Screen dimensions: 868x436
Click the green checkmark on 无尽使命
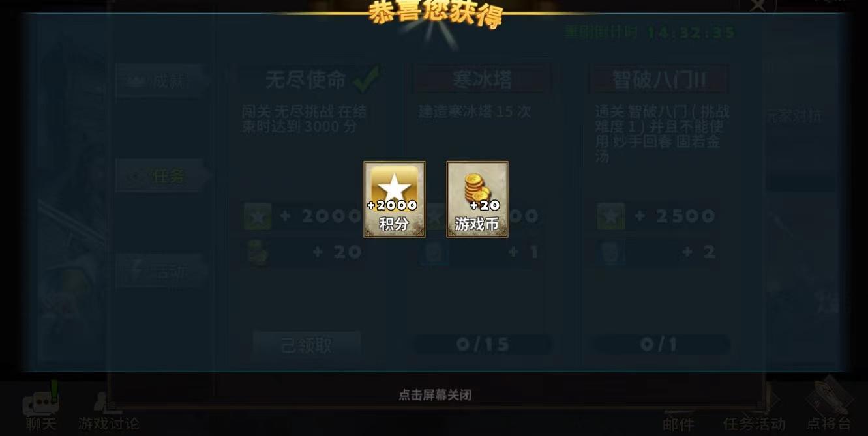[367, 79]
